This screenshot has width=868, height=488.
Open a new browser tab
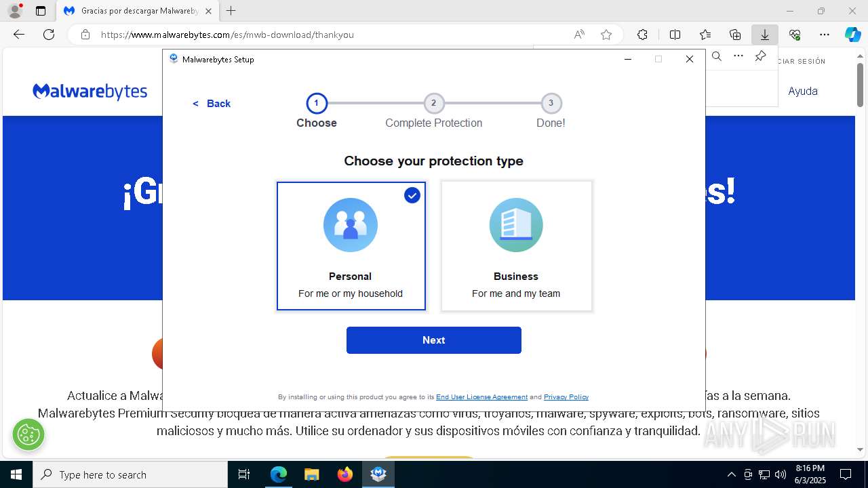pos(231,11)
